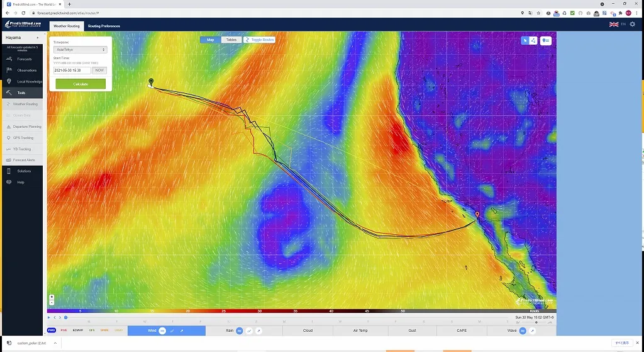
Task: Zoom in the map with plus
Action: click(52, 297)
